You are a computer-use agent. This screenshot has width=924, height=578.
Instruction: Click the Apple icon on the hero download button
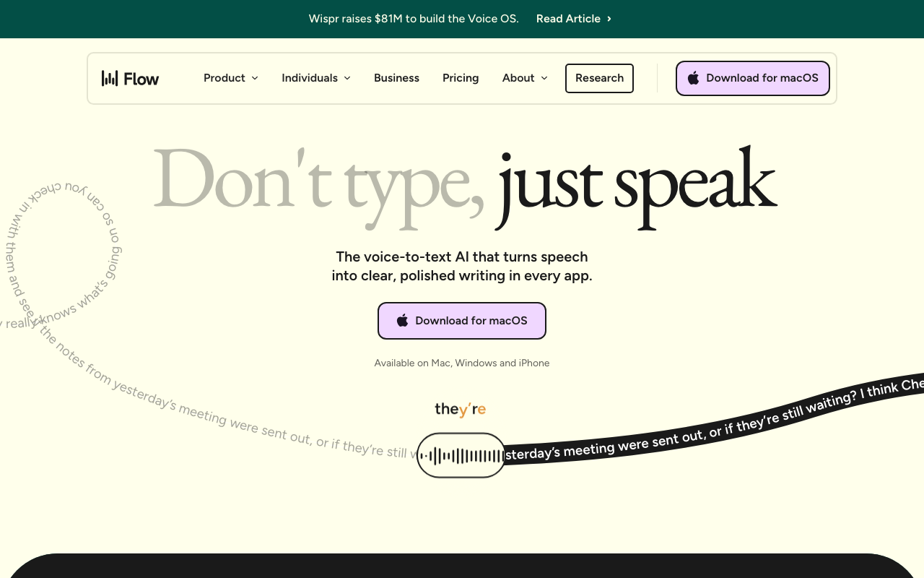pyautogui.click(x=402, y=320)
